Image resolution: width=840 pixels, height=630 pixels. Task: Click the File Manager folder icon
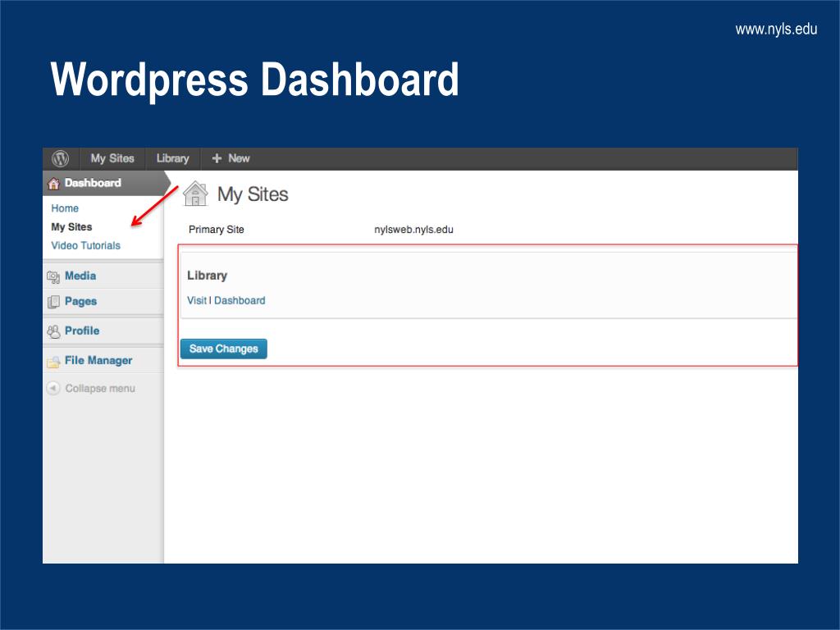[53, 362]
